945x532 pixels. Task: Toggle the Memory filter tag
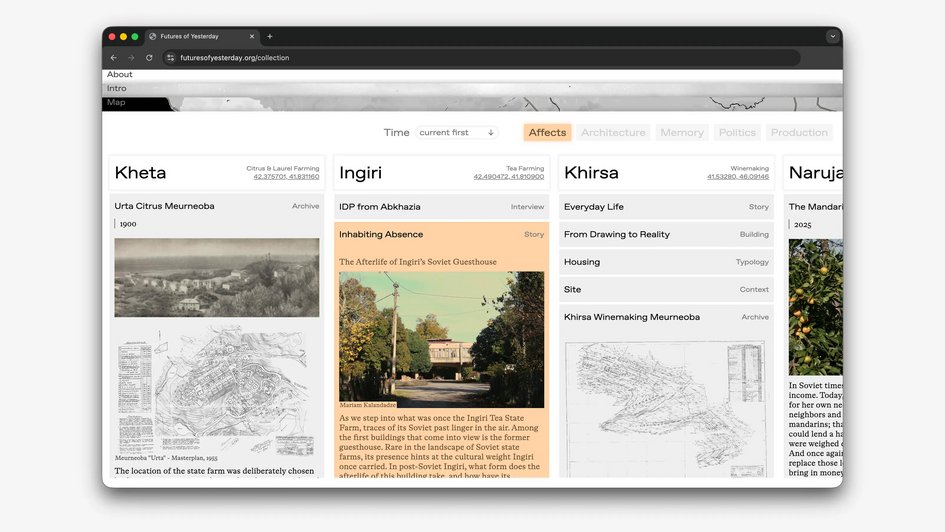click(682, 133)
